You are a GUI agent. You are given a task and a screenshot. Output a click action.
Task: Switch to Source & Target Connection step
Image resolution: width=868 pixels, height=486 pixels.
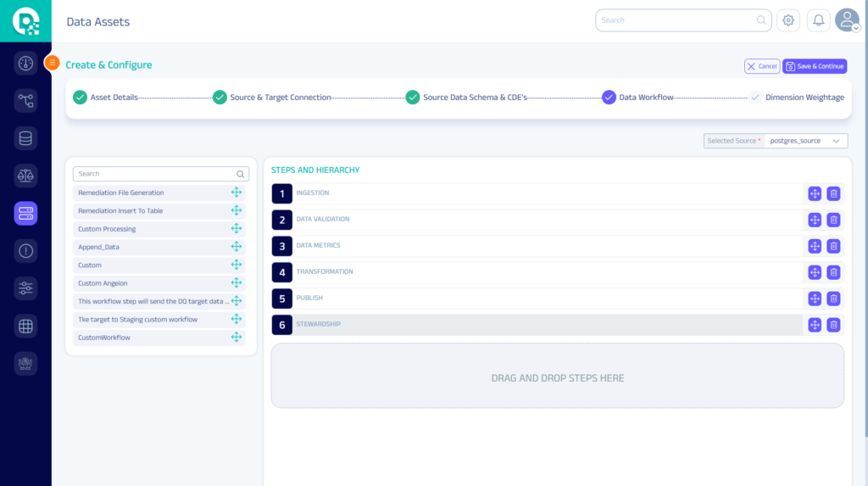coord(280,98)
